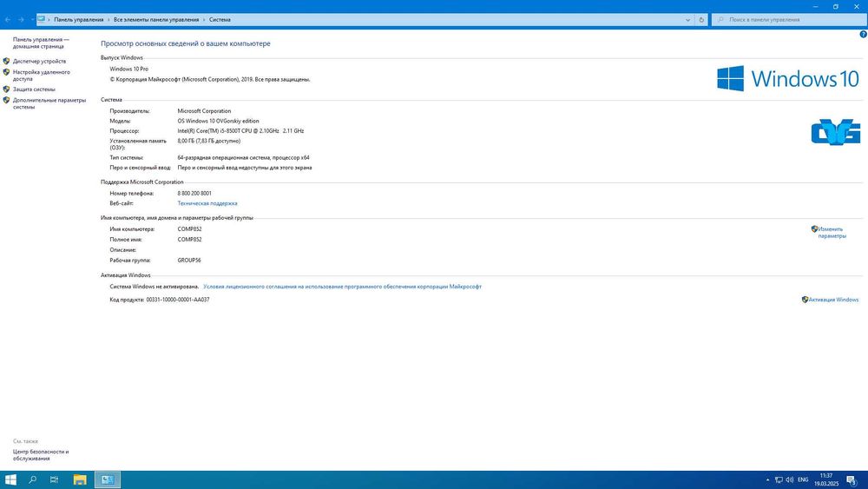The height and width of the screenshot is (489, 868).
Task: Click the shield icon beside Device Manager
Action: point(7,61)
